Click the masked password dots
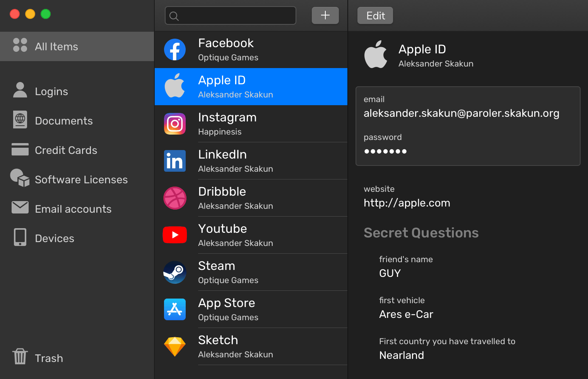The image size is (588, 379). (385, 151)
